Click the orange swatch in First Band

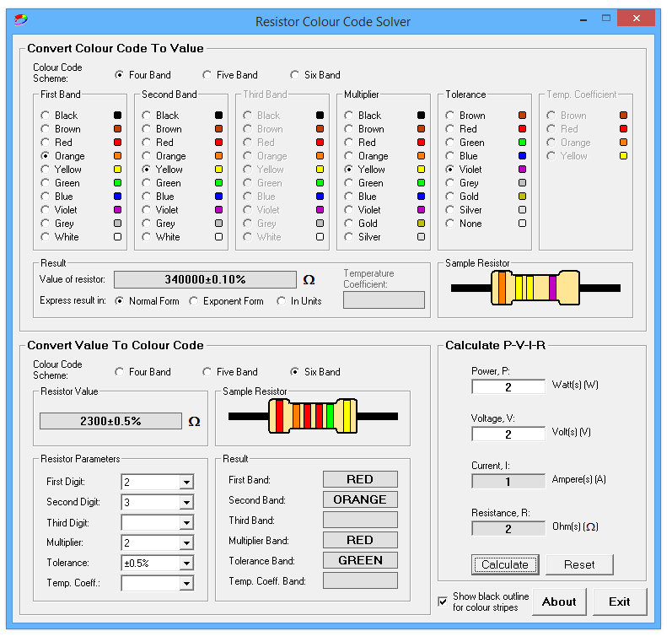[117, 156]
